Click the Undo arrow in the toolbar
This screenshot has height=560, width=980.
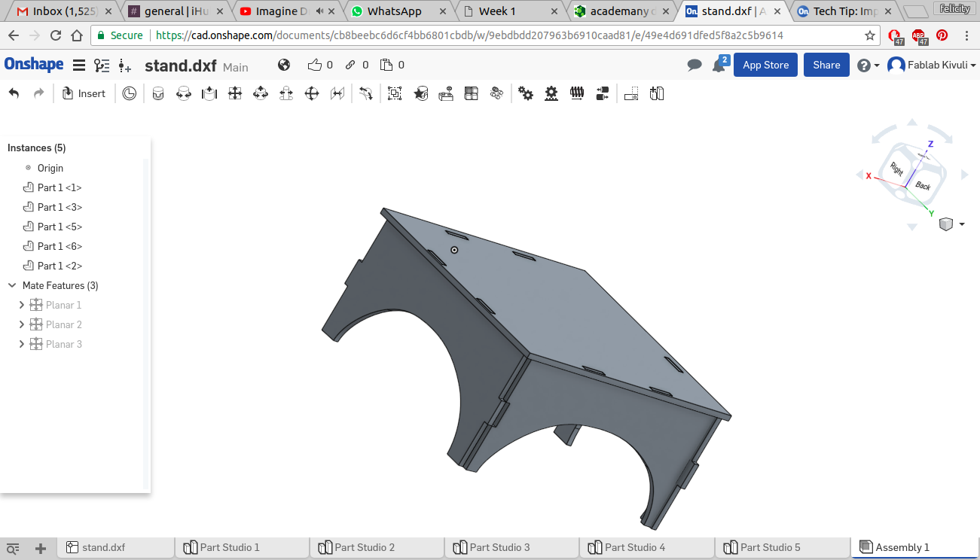click(14, 93)
